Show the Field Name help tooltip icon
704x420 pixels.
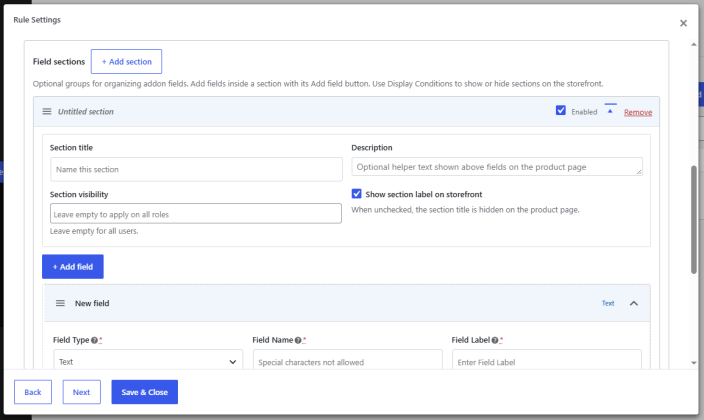tap(298, 340)
